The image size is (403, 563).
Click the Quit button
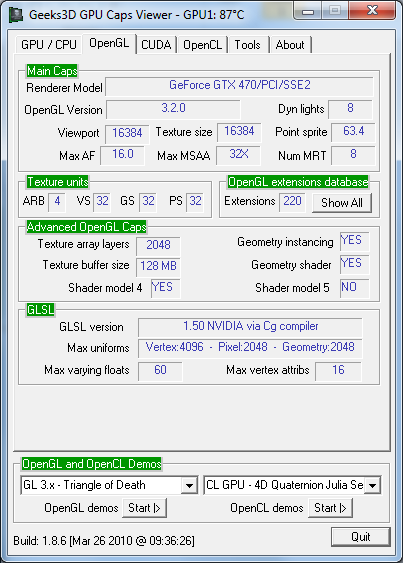pyautogui.click(x=360, y=537)
